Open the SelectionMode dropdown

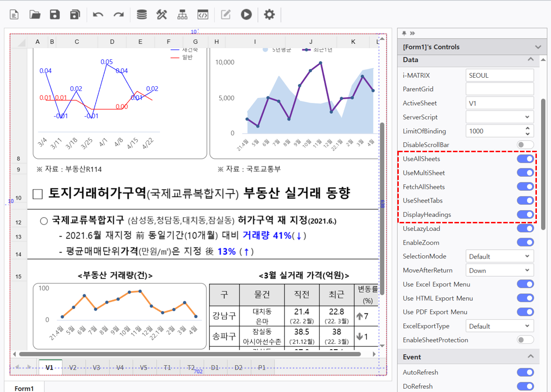pos(500,256)
